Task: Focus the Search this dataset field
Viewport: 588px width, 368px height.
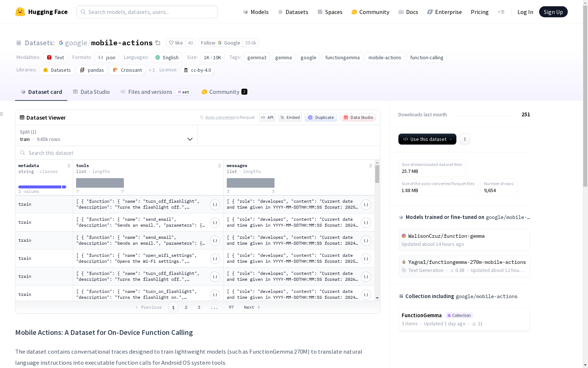Action: pyautogui.click(x=198, y=153)
